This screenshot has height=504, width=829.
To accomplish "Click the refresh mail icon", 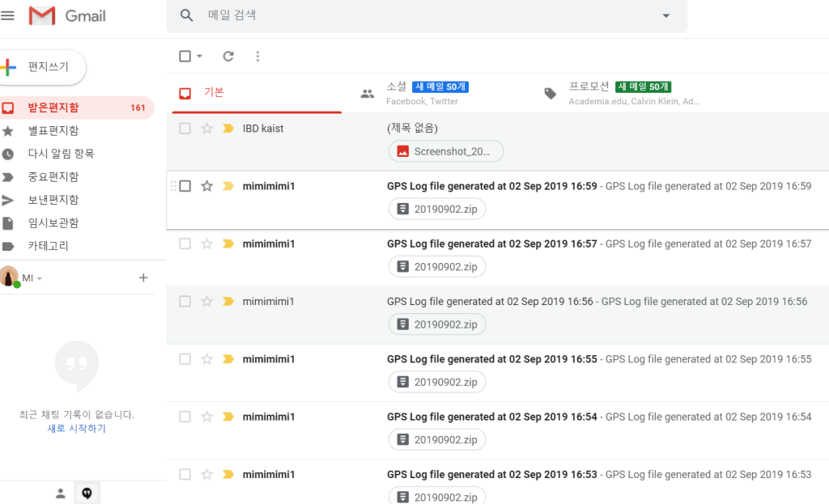I will pyautogui.click(x=228, y=56).
